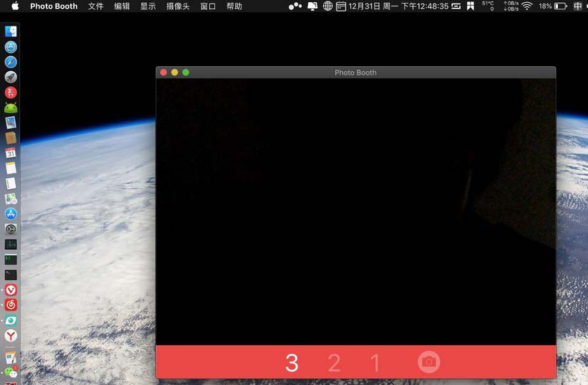Click the date and time display
This screenshot has width=588, height=385.
point(398,6)
